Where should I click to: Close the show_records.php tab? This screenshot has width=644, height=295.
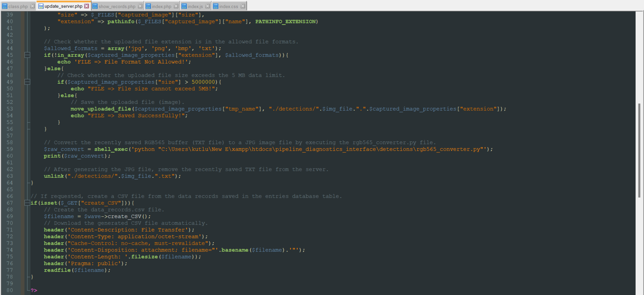(140, 6)
